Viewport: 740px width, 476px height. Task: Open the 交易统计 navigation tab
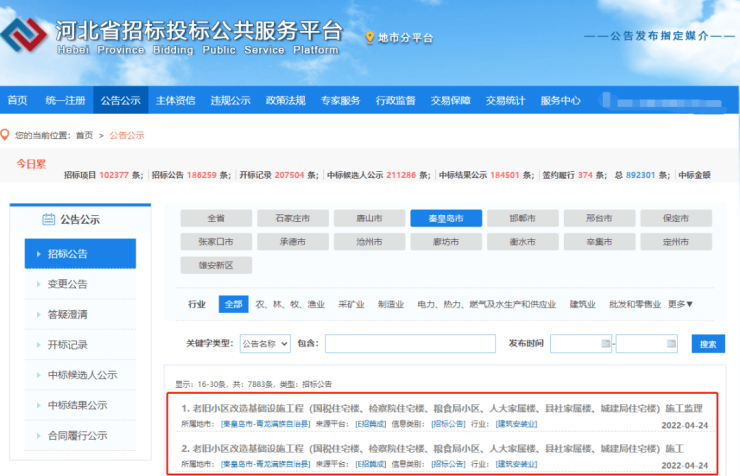pyautogui.click(x=505, y=100)
